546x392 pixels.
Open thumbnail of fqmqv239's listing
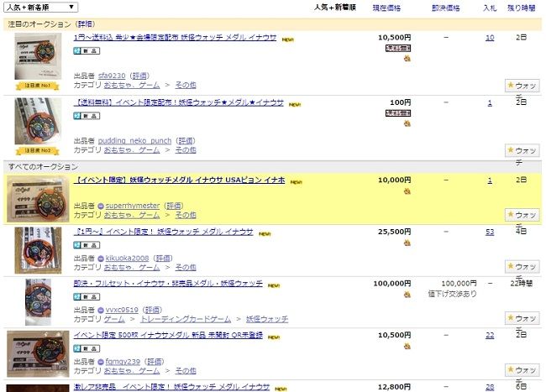point(38,353)
